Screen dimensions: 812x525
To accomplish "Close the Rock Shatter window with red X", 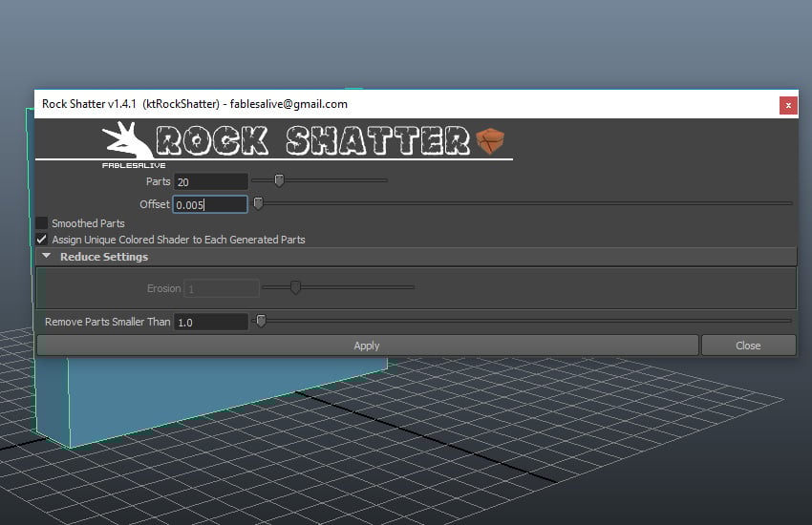I will pyautogui.click(x=788, y=106).
